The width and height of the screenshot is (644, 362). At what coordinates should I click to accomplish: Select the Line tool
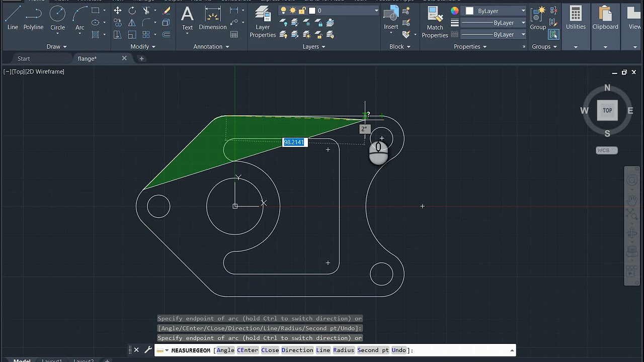click(13, 18)
